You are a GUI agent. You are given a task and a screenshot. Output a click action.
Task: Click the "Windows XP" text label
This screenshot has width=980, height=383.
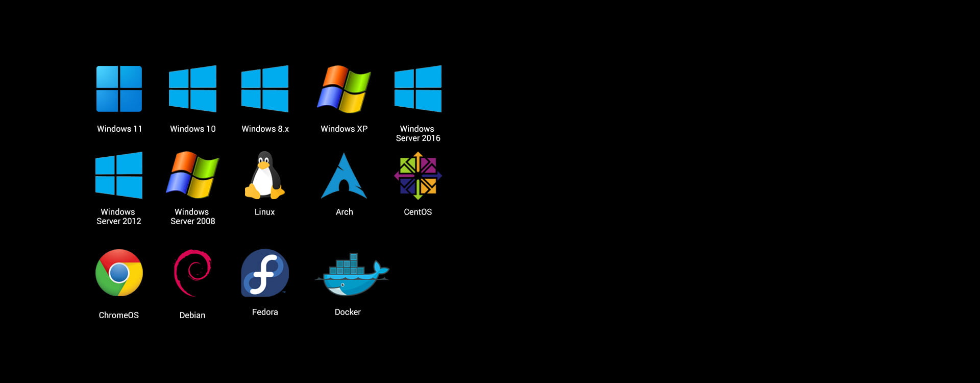point(344,129)
